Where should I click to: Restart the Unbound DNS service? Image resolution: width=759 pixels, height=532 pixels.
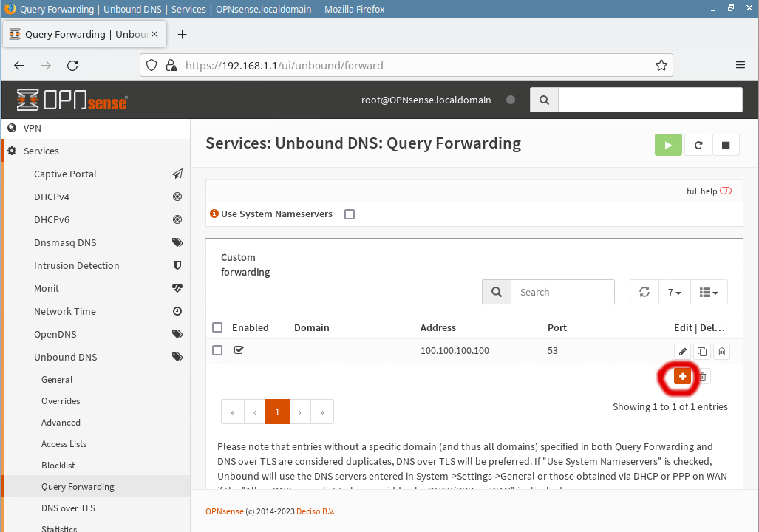click(x=698, y=146)
